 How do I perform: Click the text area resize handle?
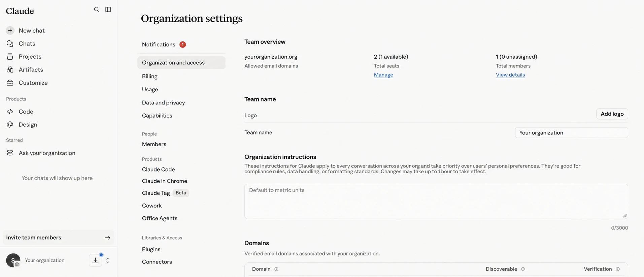624,216
